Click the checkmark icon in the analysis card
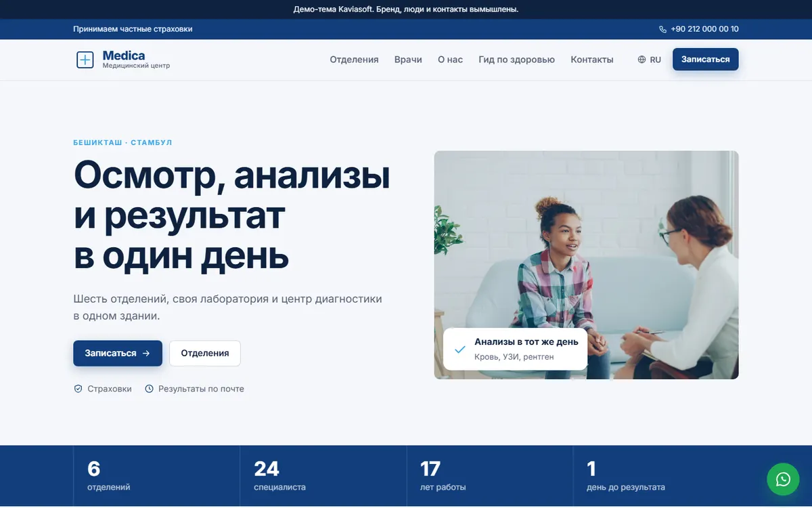 460,350
